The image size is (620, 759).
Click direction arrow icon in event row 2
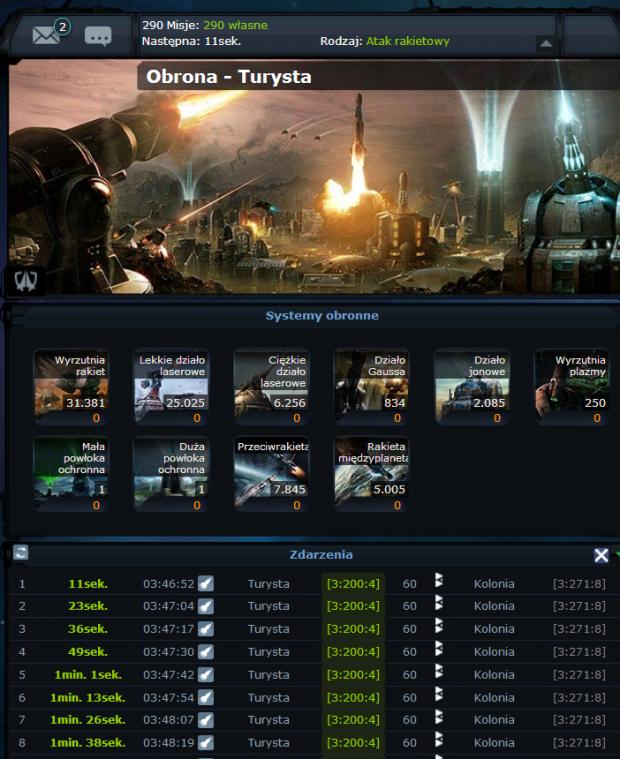[439, 603]
